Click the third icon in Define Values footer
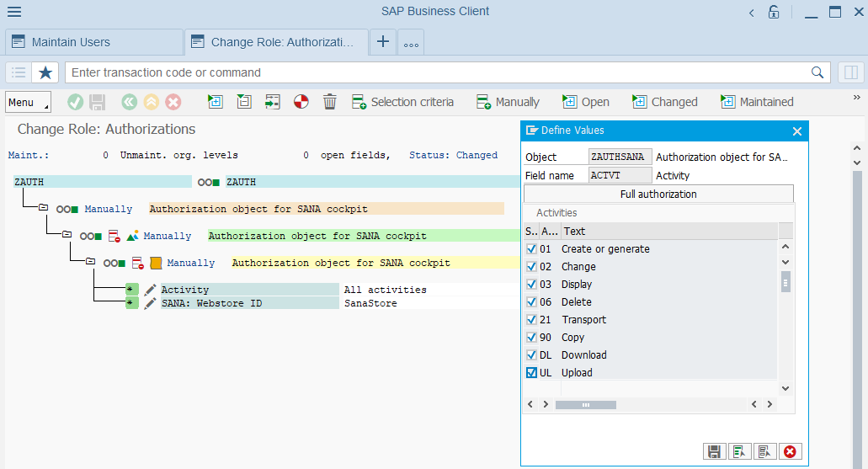 click(764, 452)
